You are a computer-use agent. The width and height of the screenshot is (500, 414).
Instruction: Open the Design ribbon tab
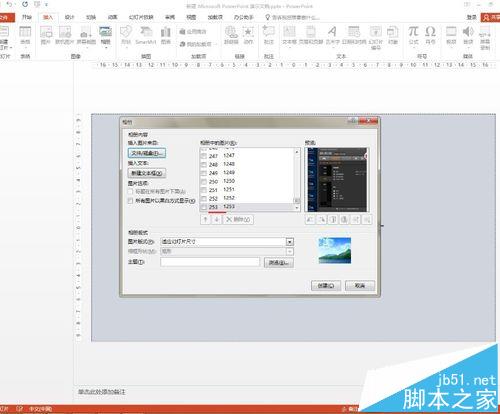pos(69,17)
